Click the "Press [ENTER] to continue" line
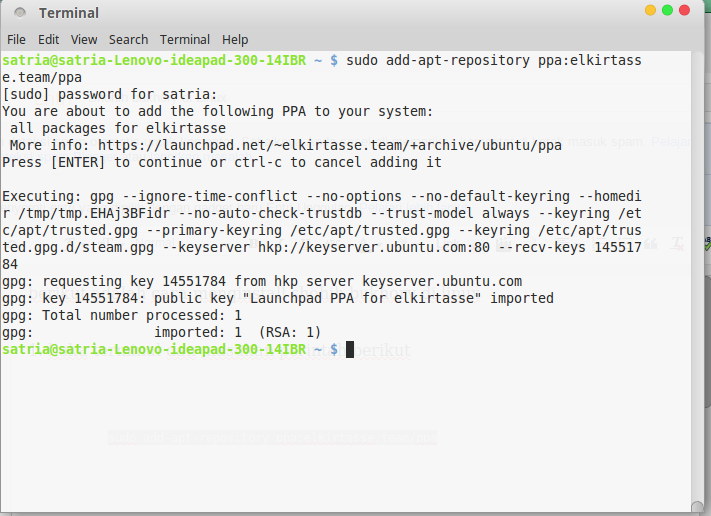Viewport: 711px width, 516px height. [222, 162]
